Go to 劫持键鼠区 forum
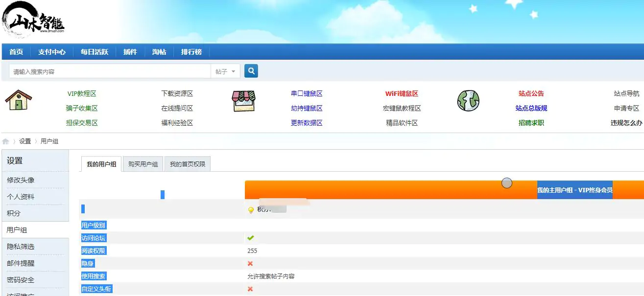The width and height of the screenshot is (644, 296). coord(307,108)
